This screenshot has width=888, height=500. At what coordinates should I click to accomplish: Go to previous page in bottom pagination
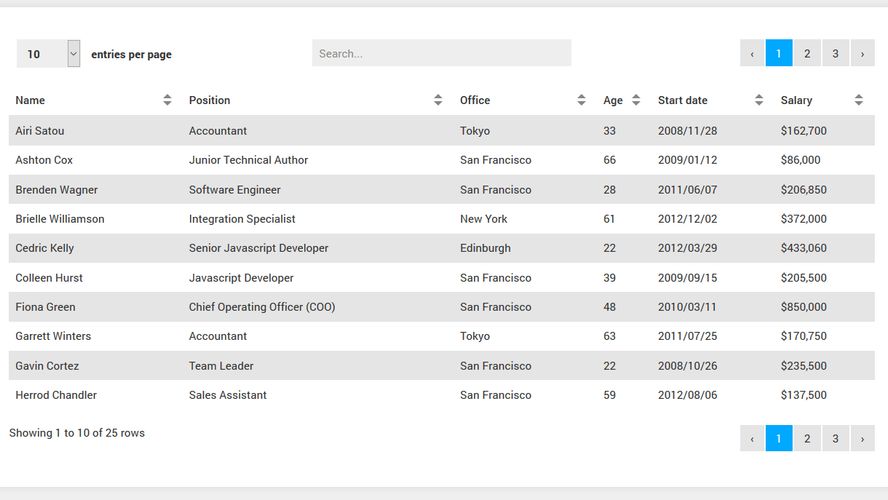point(752,438)
